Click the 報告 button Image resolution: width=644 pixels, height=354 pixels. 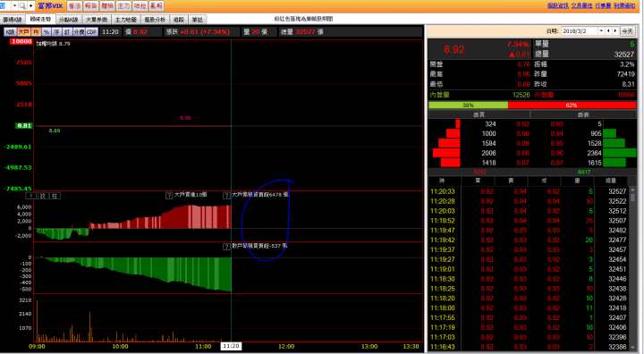tap(90, 5)
